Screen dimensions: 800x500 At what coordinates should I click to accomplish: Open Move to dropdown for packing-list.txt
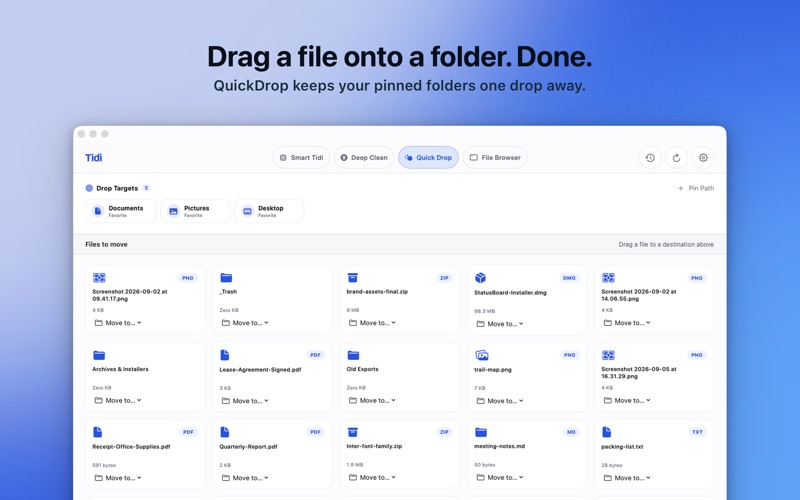[x=627, y=478]
